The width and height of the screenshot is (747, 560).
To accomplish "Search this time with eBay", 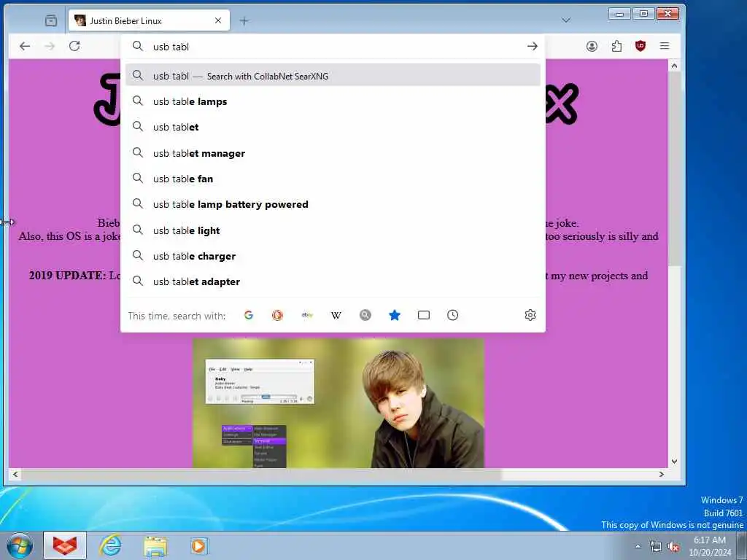I will point(307,315).
